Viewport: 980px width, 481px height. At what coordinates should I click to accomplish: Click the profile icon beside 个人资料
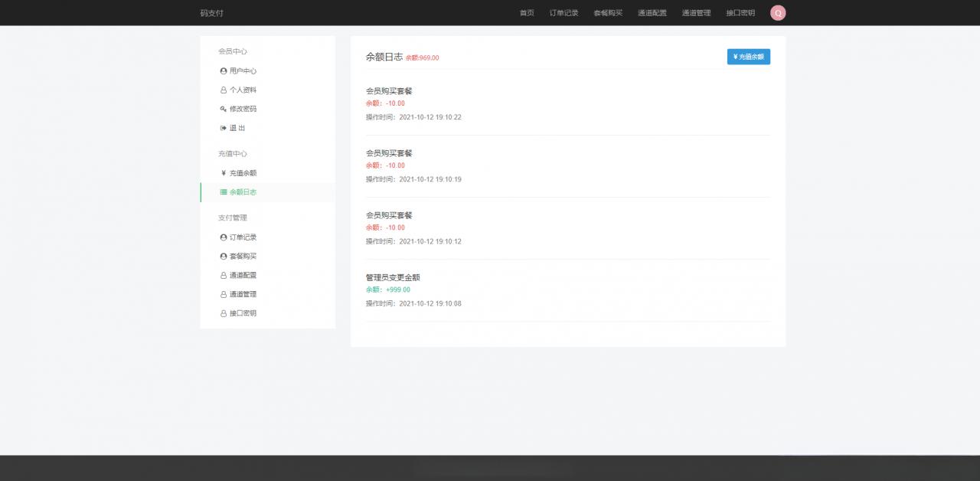click(x=224, y=90)
